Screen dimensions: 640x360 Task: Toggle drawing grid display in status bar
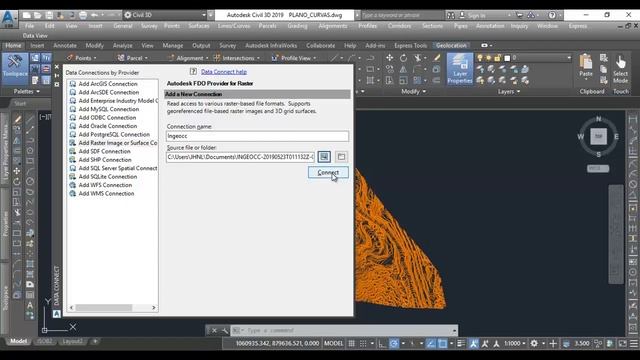pyautogui.click(x=351, y=344)
